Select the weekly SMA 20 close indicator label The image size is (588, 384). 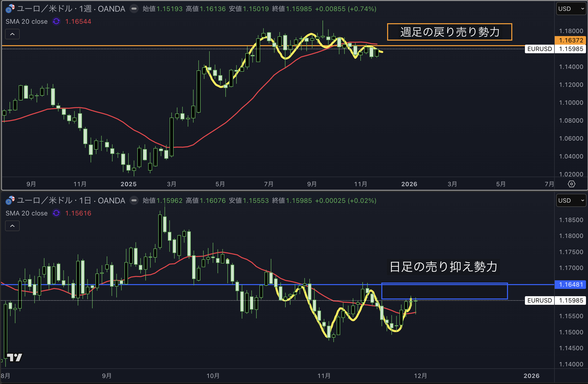[x=26, y=21]
